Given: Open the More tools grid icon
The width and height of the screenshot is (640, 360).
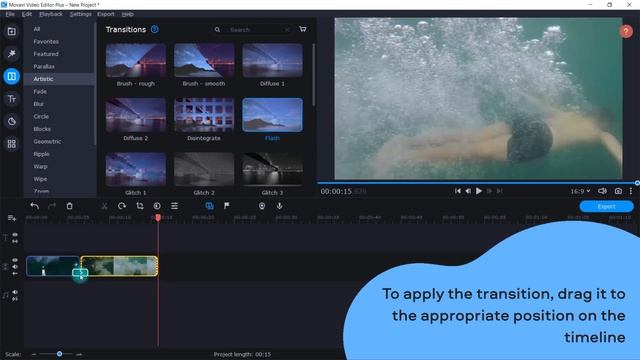Looking at the screenshot, I should (x=12, y=144).
